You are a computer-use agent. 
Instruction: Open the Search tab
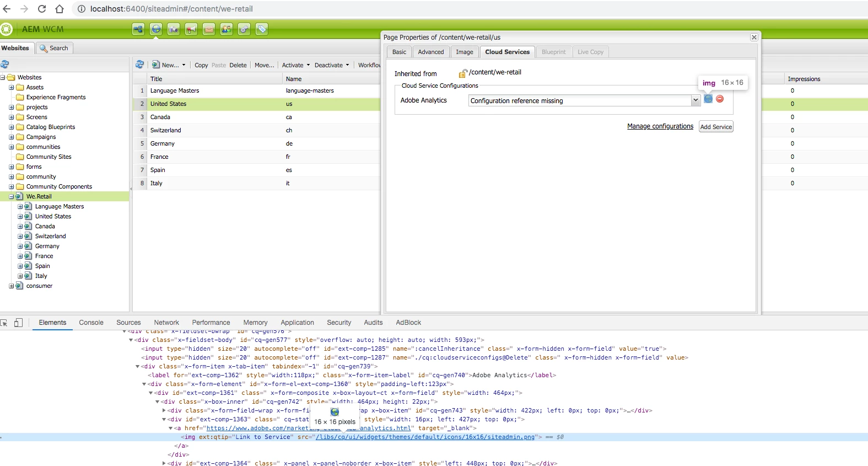pos(54,48)
